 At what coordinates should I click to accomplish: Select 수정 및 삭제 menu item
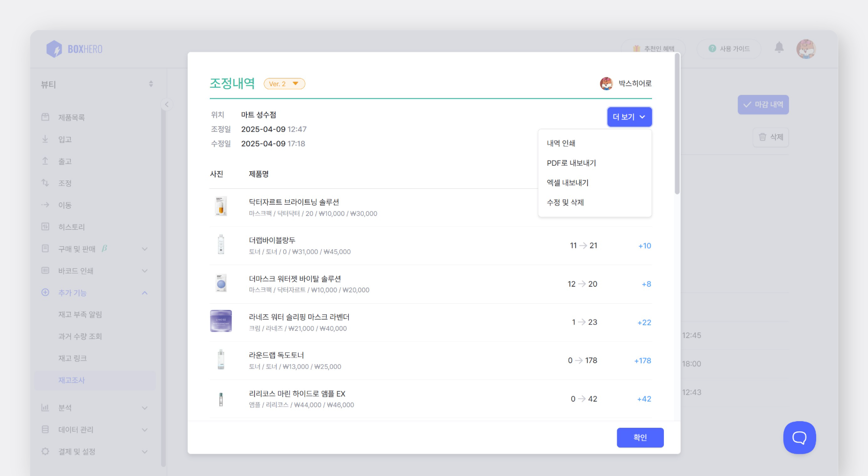coord(595,203)
